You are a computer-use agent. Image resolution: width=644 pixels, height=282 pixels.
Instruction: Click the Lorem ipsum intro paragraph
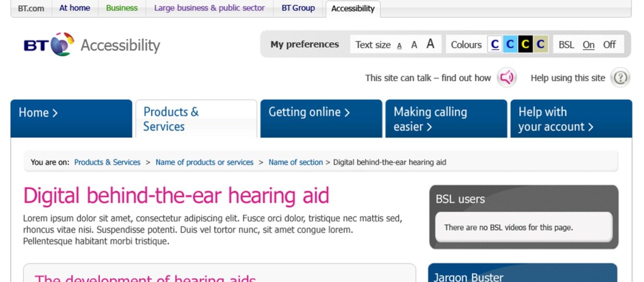[x=213, y=230]
